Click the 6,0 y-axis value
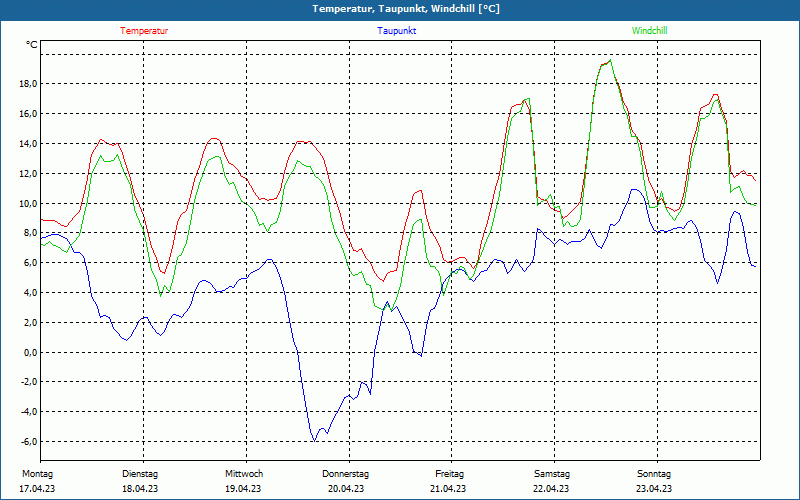 coord(30,263)
